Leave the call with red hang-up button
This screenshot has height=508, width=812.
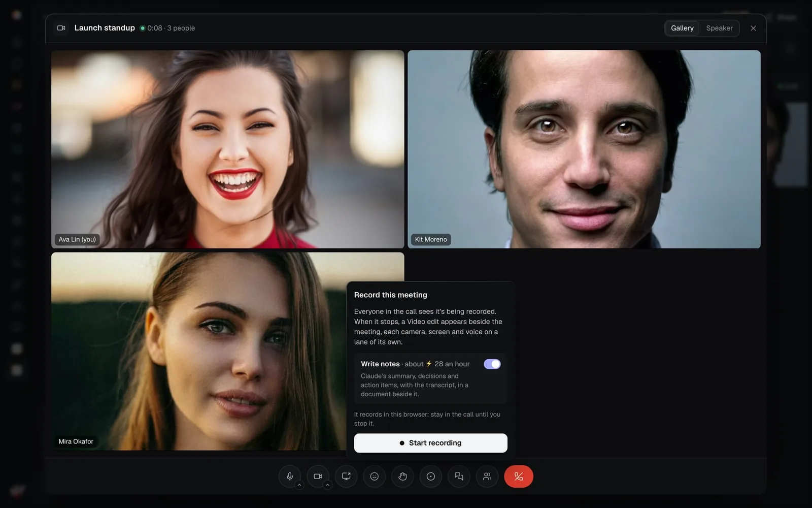pos(519,477)
